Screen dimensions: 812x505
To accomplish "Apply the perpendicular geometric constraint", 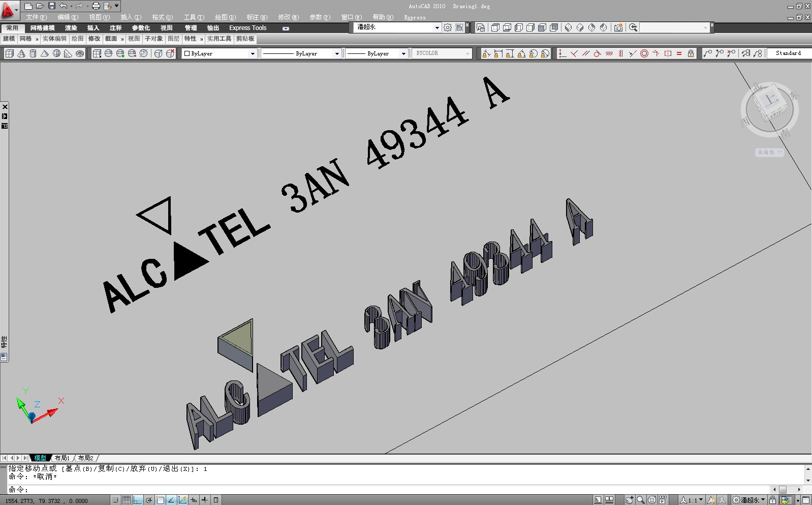I will [x=574, y=53].
